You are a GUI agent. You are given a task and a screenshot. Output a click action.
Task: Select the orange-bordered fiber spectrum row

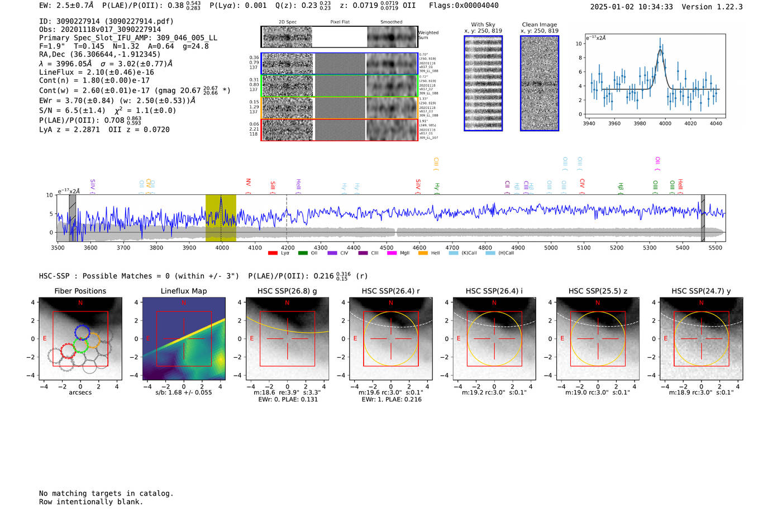[339, 108]
